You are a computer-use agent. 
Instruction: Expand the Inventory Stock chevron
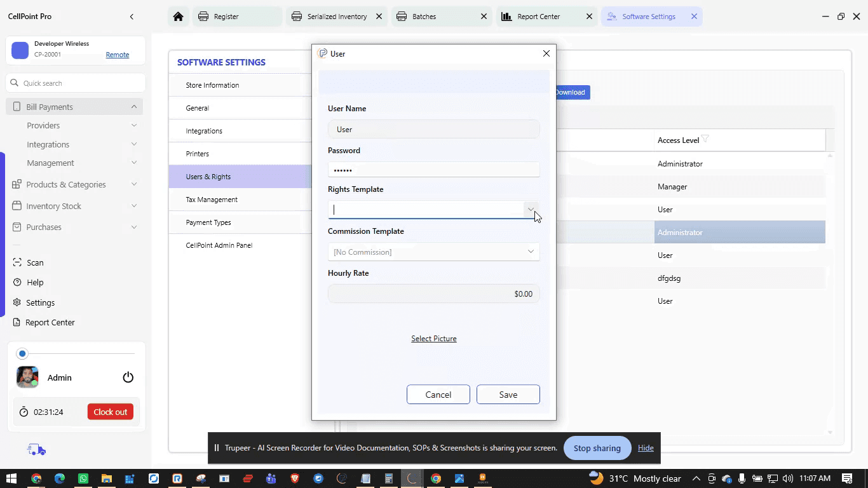coord(134,206)
